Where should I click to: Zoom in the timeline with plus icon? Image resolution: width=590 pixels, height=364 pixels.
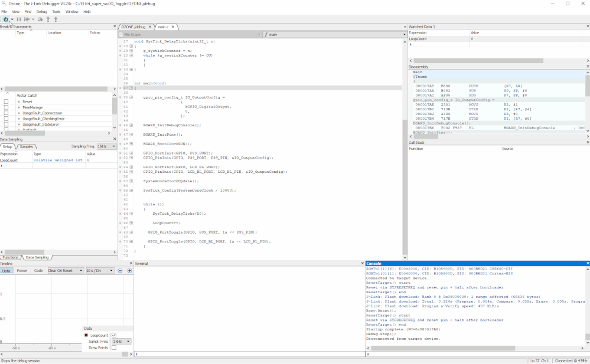pyautogui.click(x=129, y=271)
